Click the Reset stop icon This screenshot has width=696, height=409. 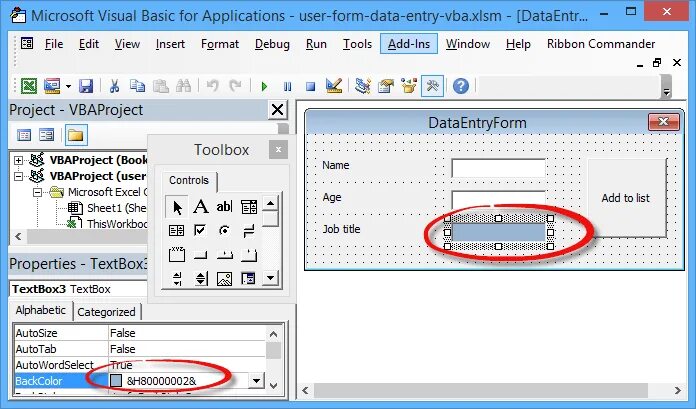(x=311, y=86)
